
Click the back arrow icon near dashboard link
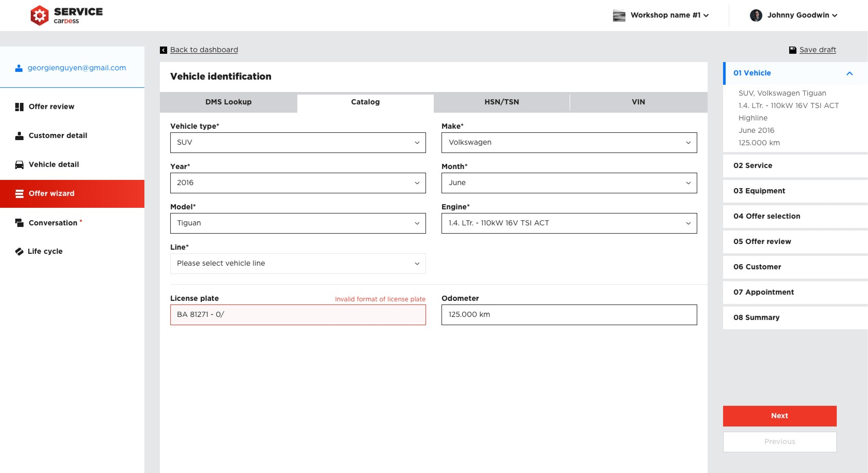(x=164, y=50)
